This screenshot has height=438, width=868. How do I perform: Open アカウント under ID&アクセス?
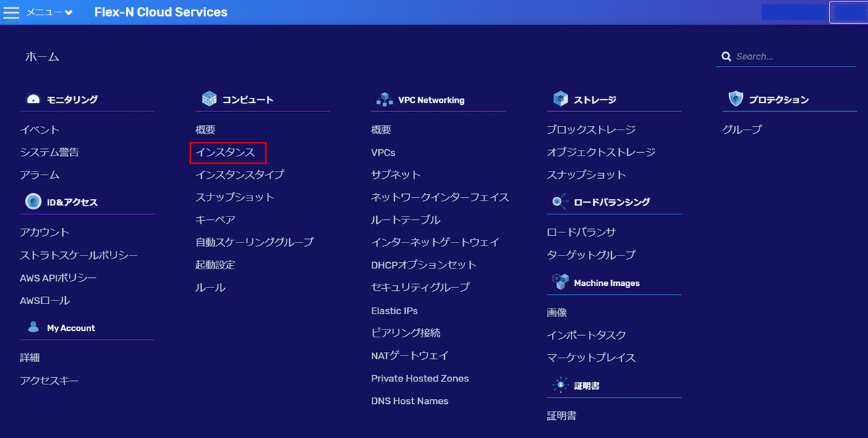click(x=45, y=232)
